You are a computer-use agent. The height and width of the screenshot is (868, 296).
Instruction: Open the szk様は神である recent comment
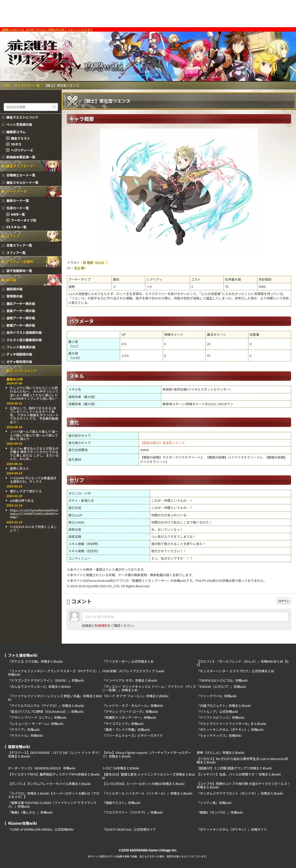pyautogui.click(x=21, y=501)
